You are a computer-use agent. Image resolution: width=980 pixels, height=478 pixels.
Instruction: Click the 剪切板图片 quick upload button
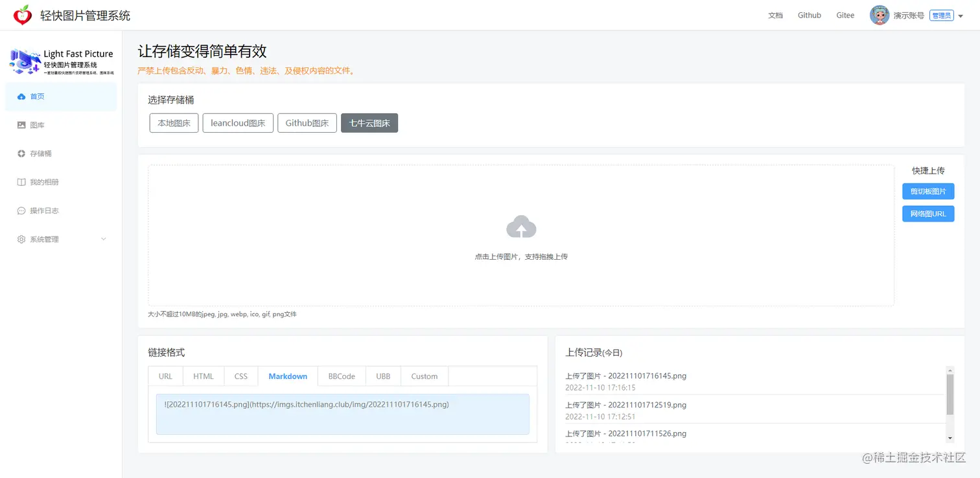(x=928, y=191)
